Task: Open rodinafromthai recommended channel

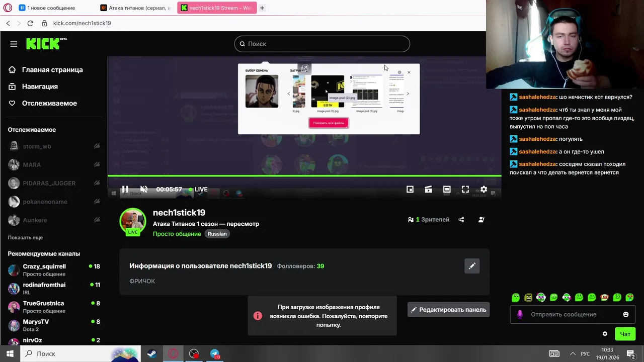Action: click(x=53, y=288)
